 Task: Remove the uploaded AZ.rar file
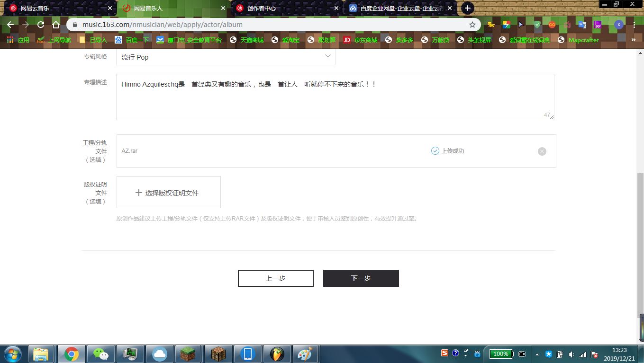[542, 151]
